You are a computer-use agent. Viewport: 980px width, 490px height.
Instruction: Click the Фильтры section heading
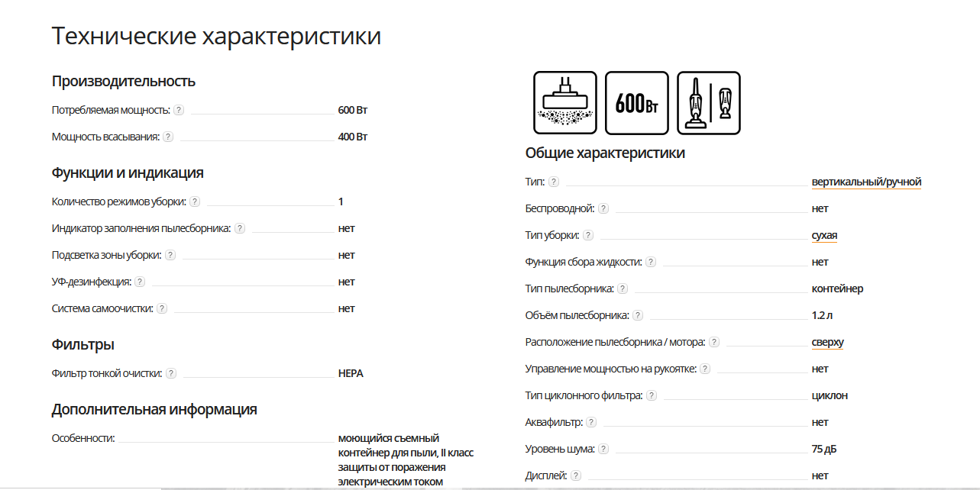pyautogui.click(x=83, y=344)
